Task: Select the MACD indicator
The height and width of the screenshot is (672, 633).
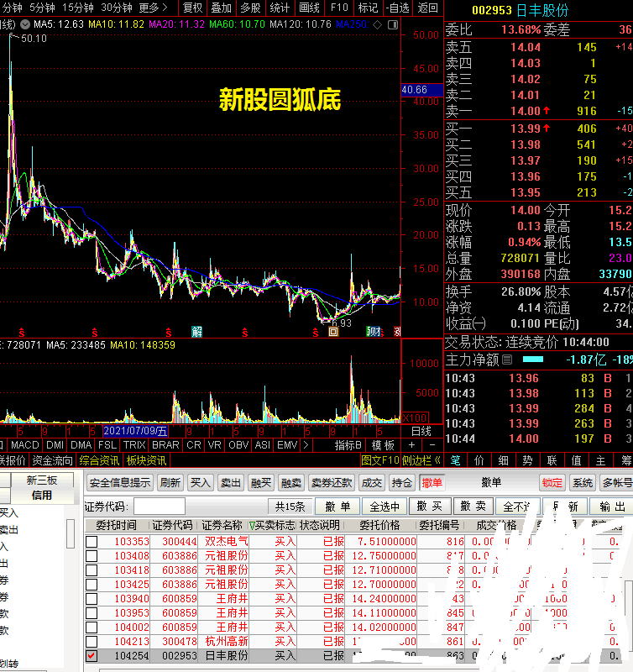Action: pyautogui.click(x=25, y=445)
